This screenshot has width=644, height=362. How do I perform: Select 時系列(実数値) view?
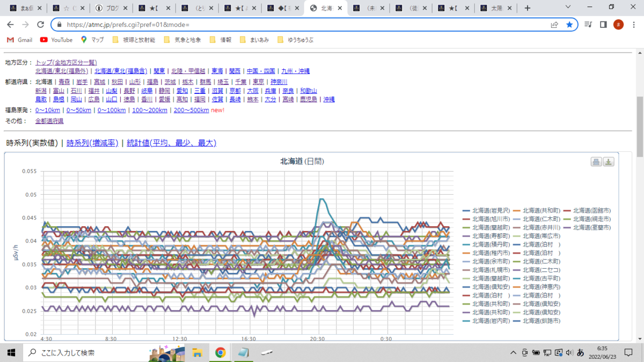[32, 143]
